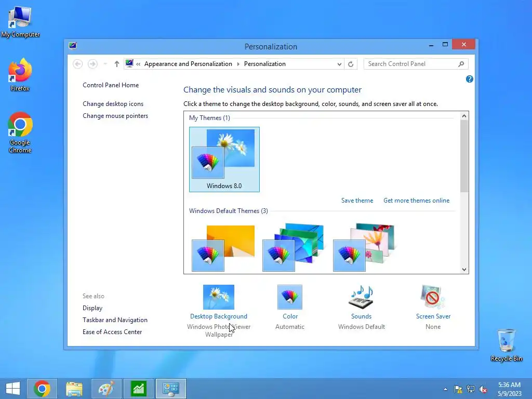Screen dimensions: 532x399
Task: Click 'Windows Default Themes (3)' heading
Action: point(229,211)
